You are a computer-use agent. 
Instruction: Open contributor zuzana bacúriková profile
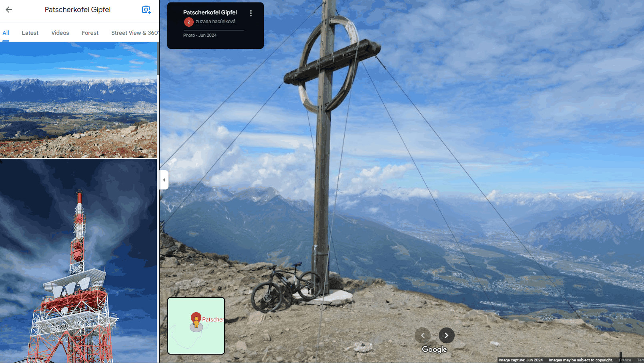[x=215, y=22]
